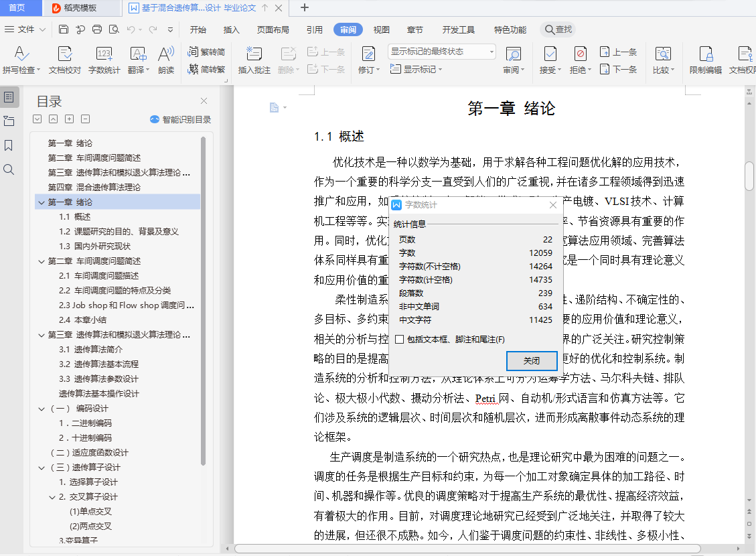
Task: Collapse 第三章 遗传算法和模拟退火算法理论 node
Action: pyautogui.click(x=42, y=335)
